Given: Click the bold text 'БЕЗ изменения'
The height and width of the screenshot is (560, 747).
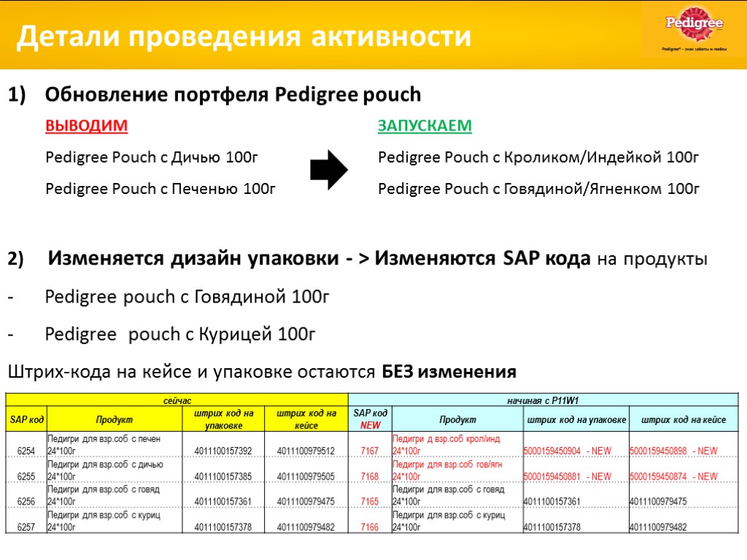Looking at the screenshot, I should click(x=449, y=371).
